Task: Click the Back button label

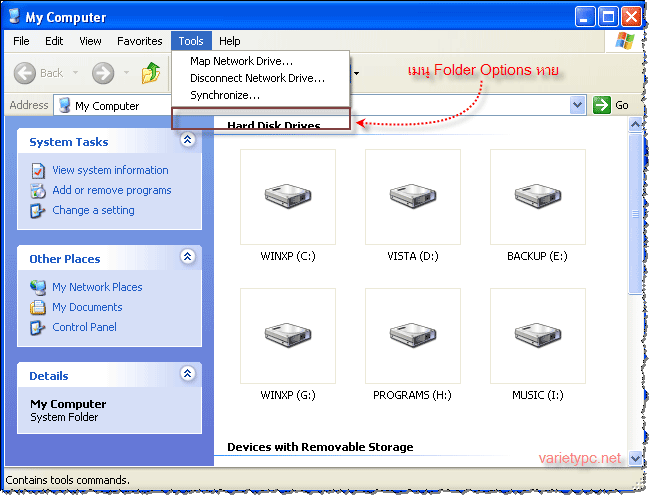Action: (52, 73)
